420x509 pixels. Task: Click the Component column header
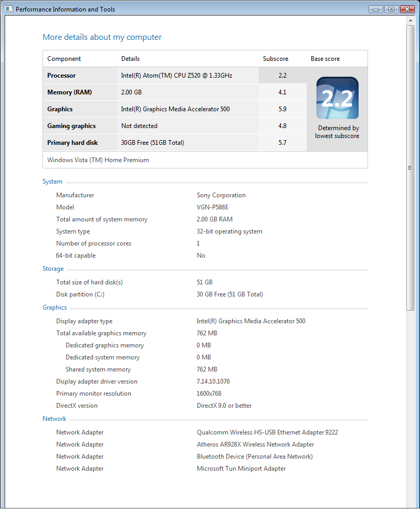[64, 59]
